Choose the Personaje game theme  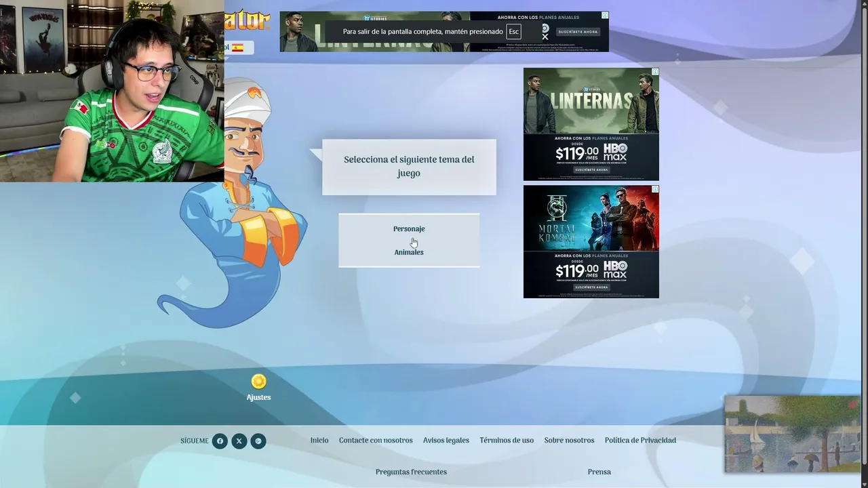[409, 229]
